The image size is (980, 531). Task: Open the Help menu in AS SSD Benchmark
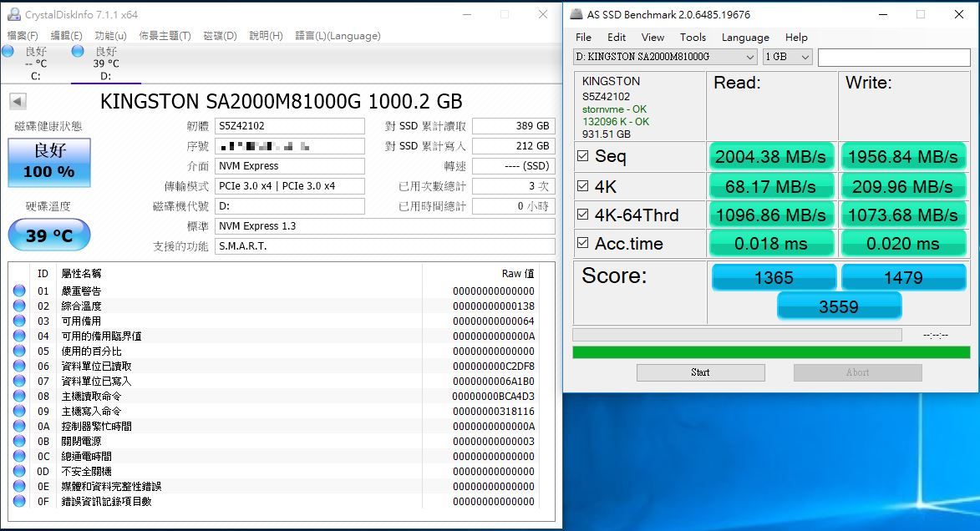point(796,38)
